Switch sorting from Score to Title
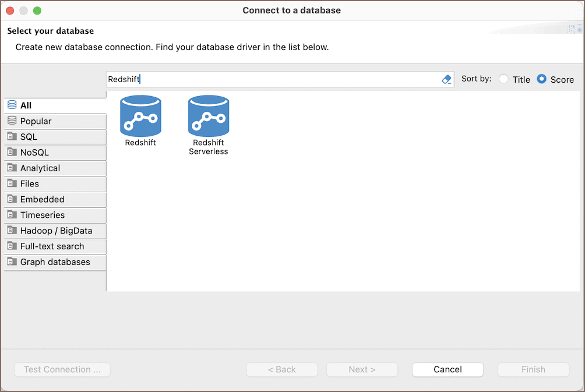Viewport: 585px width, 392px height. (x=503, y=79)
